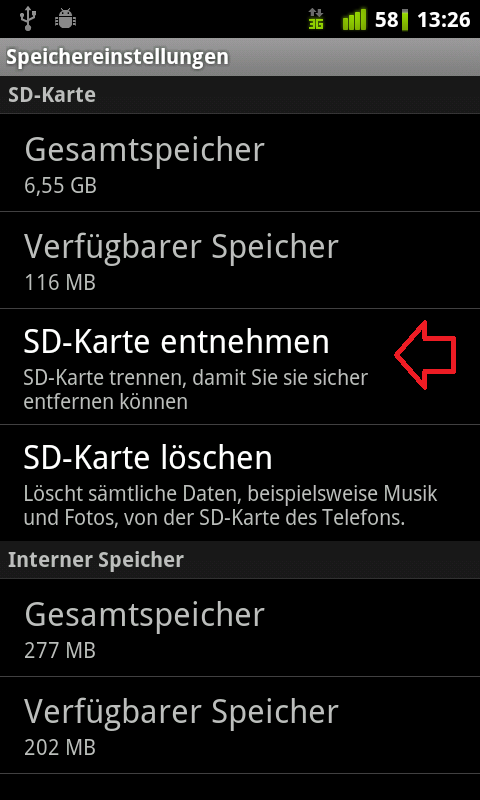The height and width of the screenshot is (800, 480).
Task: Select the Interner Speicher section header
Action: coord(240,560)
